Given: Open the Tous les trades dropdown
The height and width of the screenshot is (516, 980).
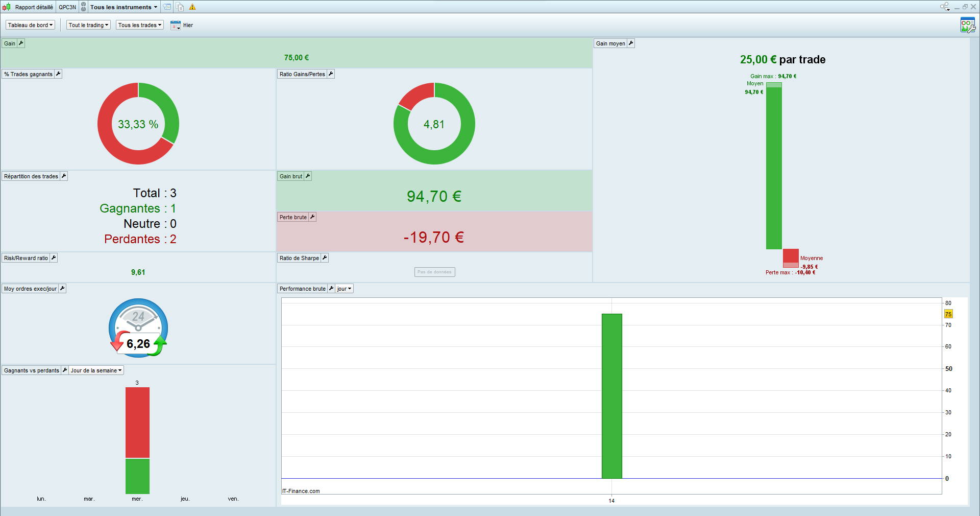Looking at the screenshot, I should (140, 25).
